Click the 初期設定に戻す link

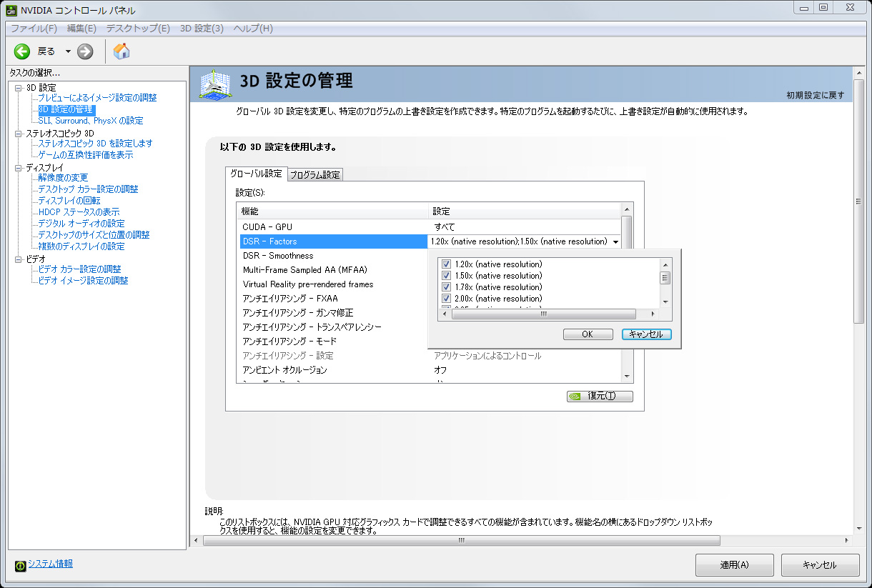click(816, 95)
